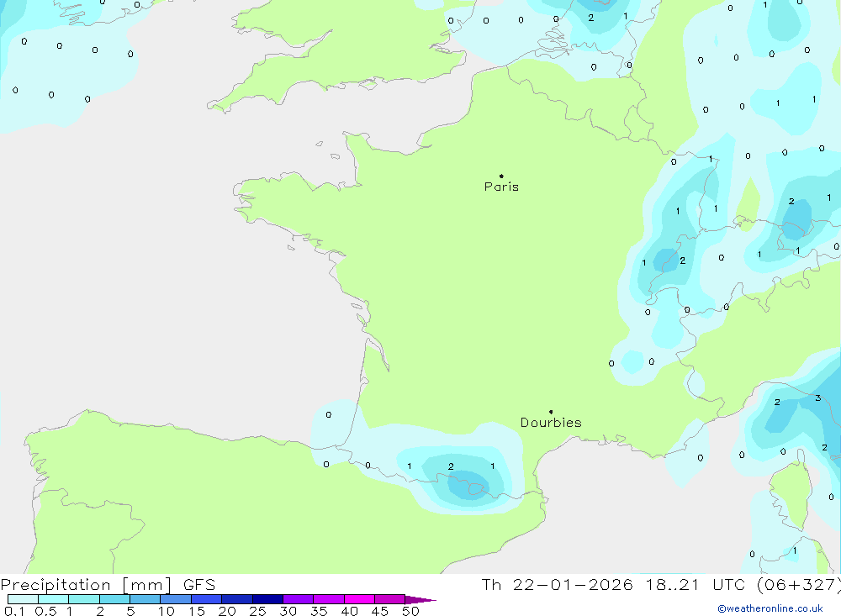This screenshot has height=616, width=841.
Task: Pick the 0.5–1 mm legend color swatch
Action: (x=53, y=599)
